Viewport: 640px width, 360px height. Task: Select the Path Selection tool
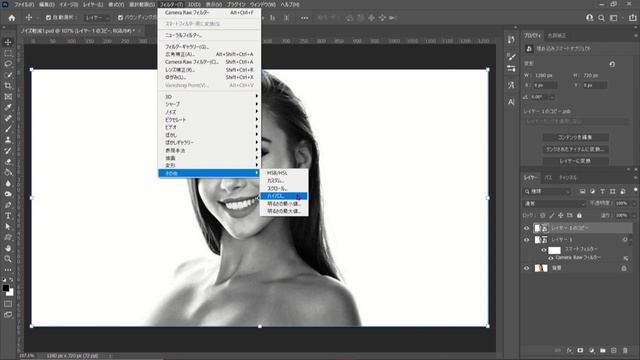(8, 227)
